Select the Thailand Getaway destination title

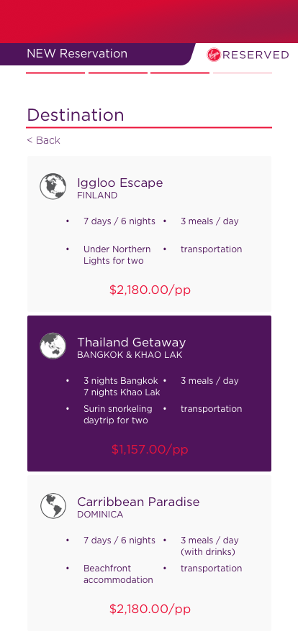[x=131, y=342]
